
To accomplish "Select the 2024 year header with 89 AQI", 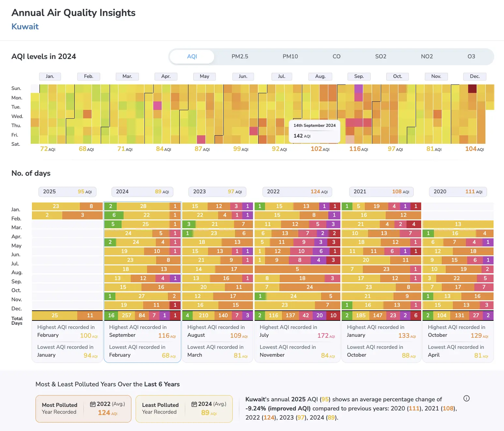I will [142, 192].
